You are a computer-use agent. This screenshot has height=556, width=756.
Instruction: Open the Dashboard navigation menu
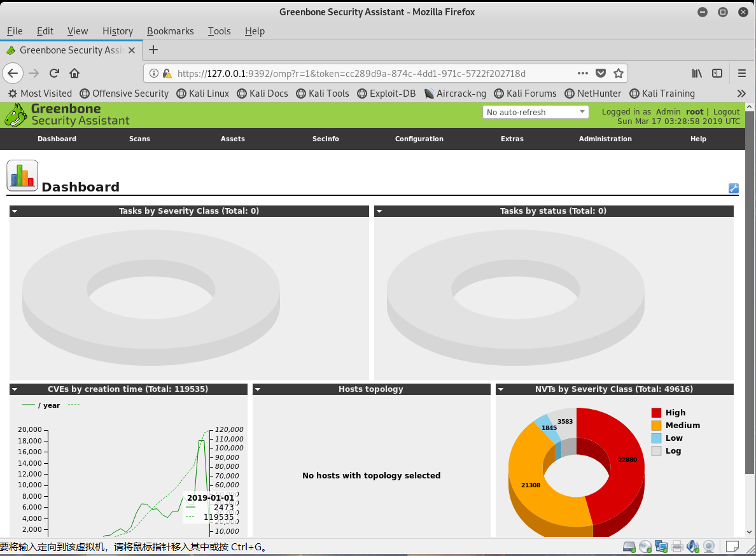pos(57,139)
